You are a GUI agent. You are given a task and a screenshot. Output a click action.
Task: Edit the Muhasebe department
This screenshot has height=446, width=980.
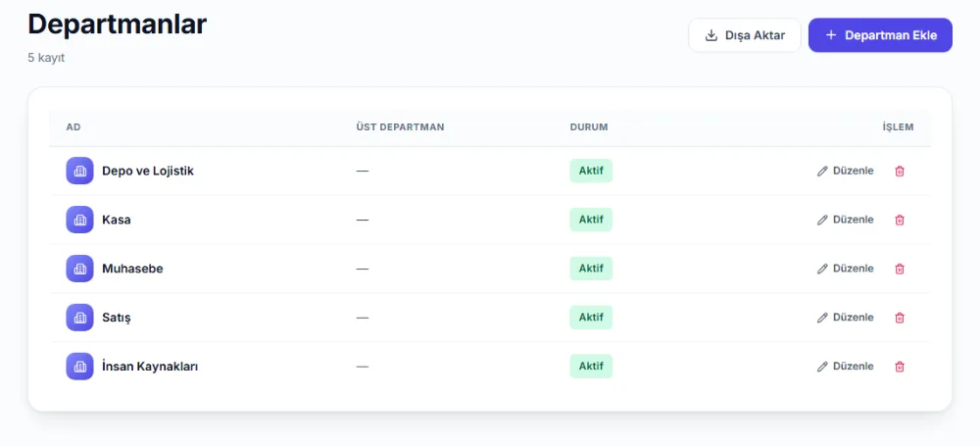[845, 269]
